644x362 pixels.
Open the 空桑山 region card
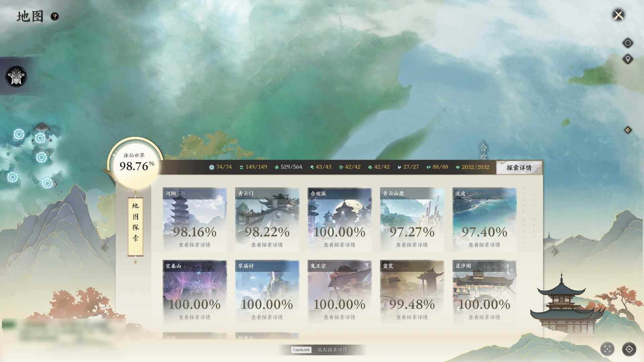pos(195,292)
